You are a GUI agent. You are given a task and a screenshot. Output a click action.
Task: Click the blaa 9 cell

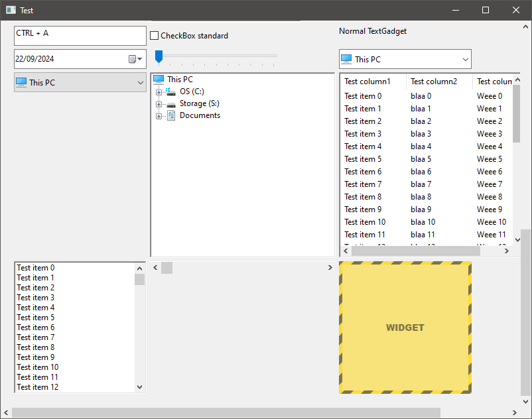click(x=421, y=209)
